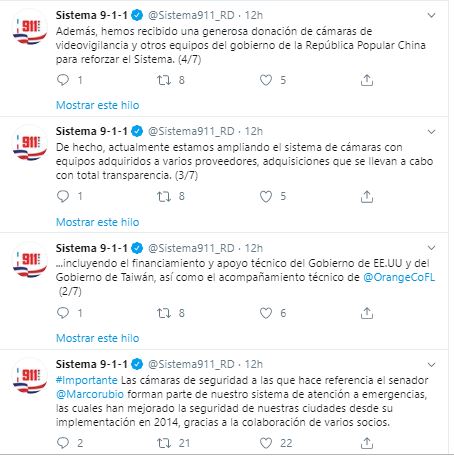Open the chevron menu on the (4/7) tweet

431,15
